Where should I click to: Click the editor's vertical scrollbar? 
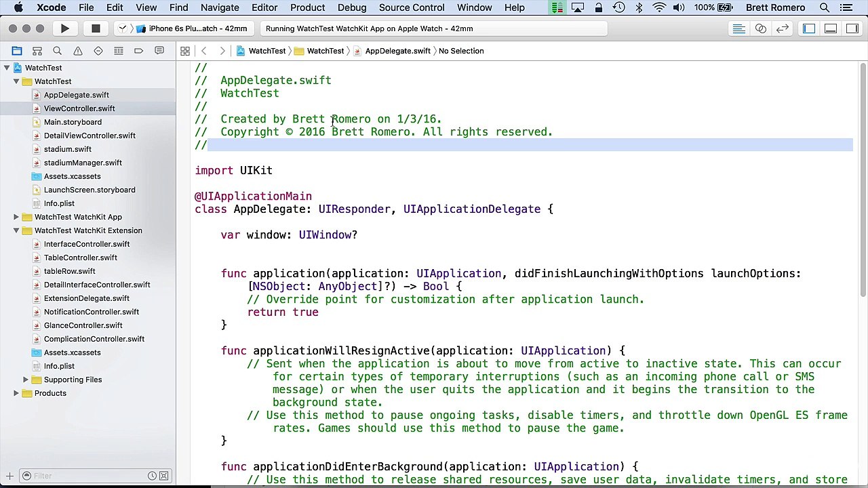[863, 180]
